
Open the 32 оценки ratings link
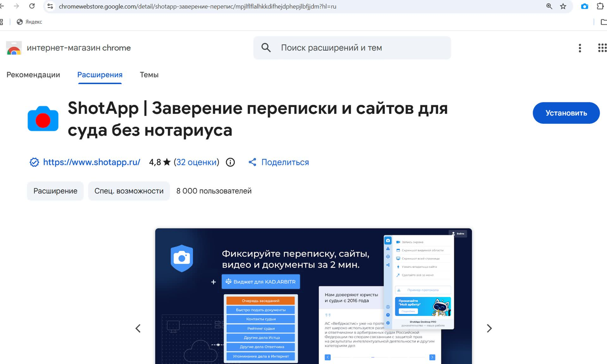[196, 162]
